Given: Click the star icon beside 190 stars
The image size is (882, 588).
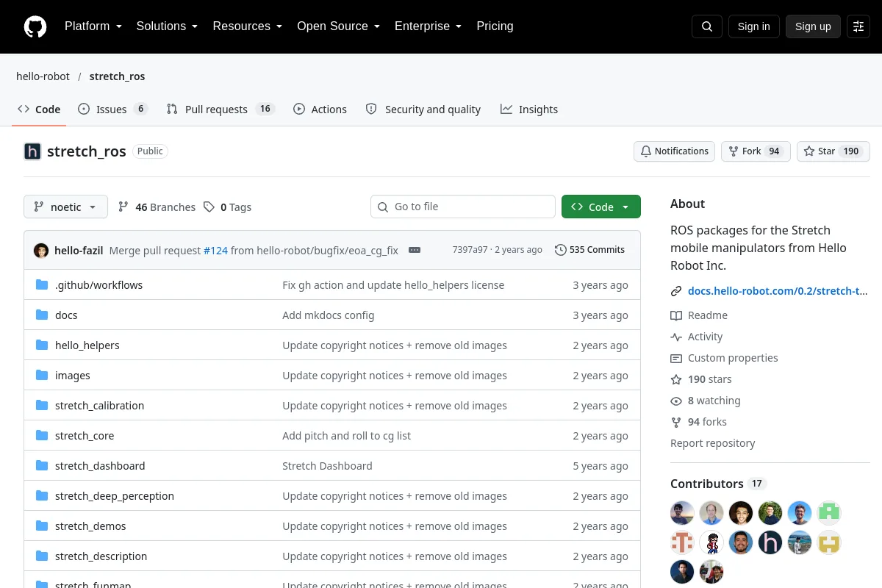Looking at the screenshot, I should (676, 379).
